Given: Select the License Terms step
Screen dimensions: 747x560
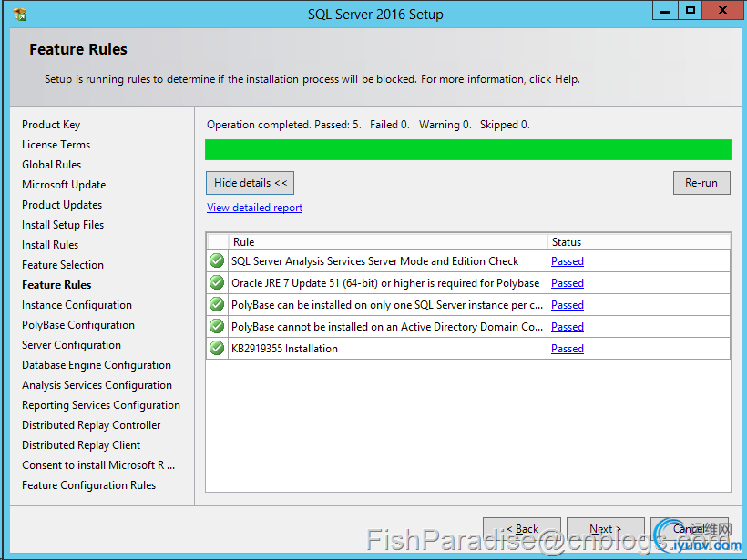Looking at the screenshot, I should click(56, 145).
